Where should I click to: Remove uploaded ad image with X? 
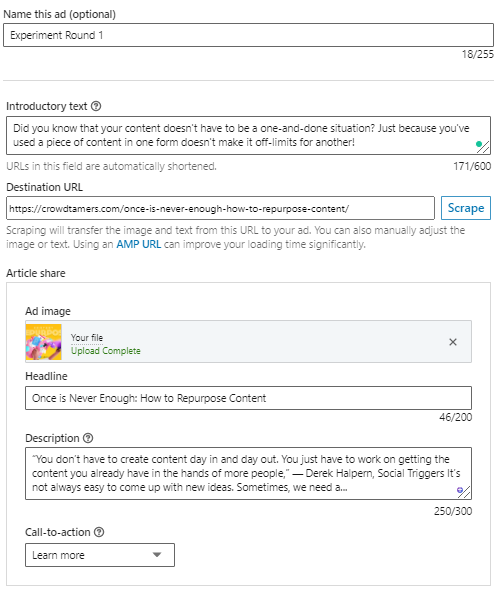(453, 342)
